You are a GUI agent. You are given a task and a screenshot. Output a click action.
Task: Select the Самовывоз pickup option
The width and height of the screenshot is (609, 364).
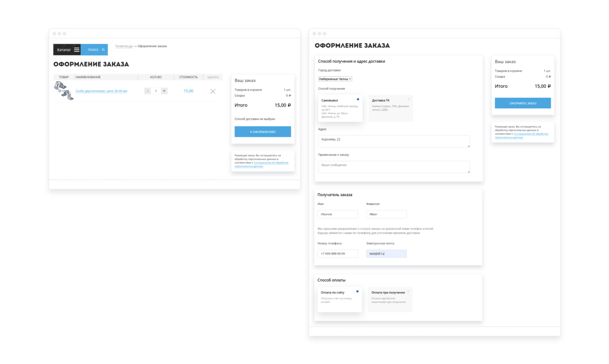tap(340, 109)
